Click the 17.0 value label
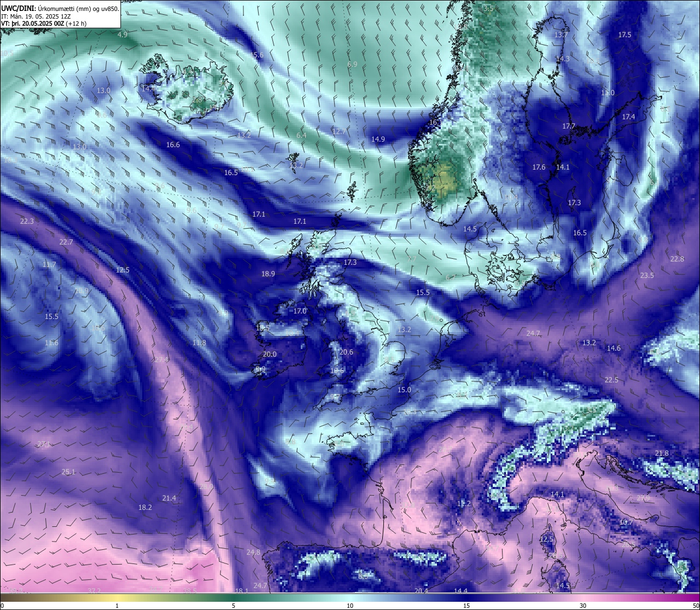The width and height of the screenshot is (700, 610). coord(300,311)
